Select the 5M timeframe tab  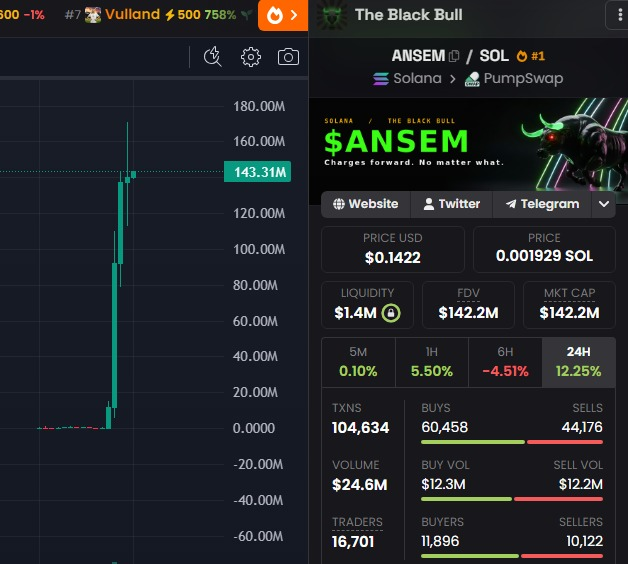358,363
